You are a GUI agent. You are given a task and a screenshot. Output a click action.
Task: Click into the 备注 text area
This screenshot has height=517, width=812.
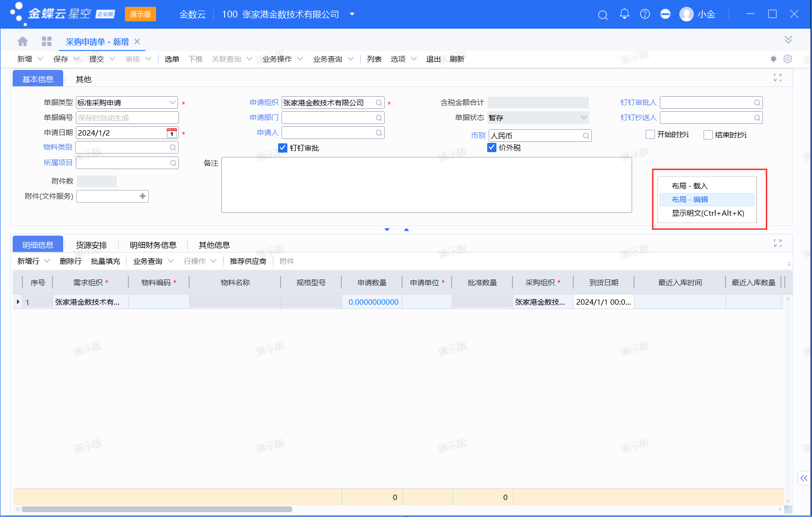[426, 185]
